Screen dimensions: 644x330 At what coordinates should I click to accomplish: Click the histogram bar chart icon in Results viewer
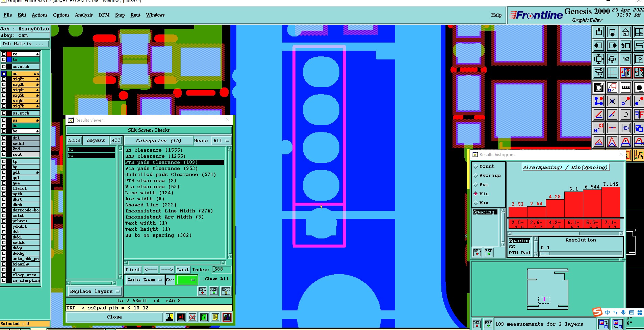227,317
